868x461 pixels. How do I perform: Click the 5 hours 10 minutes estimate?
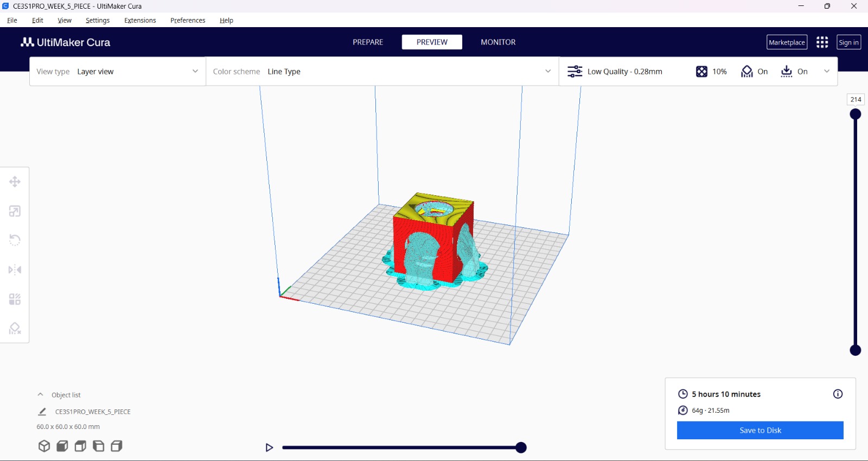tap(726, 394)
